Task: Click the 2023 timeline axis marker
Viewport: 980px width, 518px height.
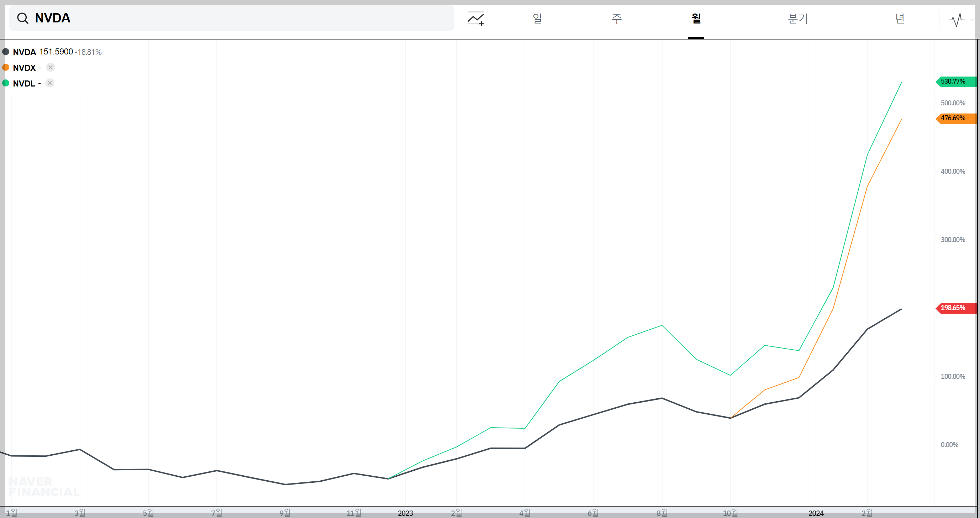Action: [405, 513]
